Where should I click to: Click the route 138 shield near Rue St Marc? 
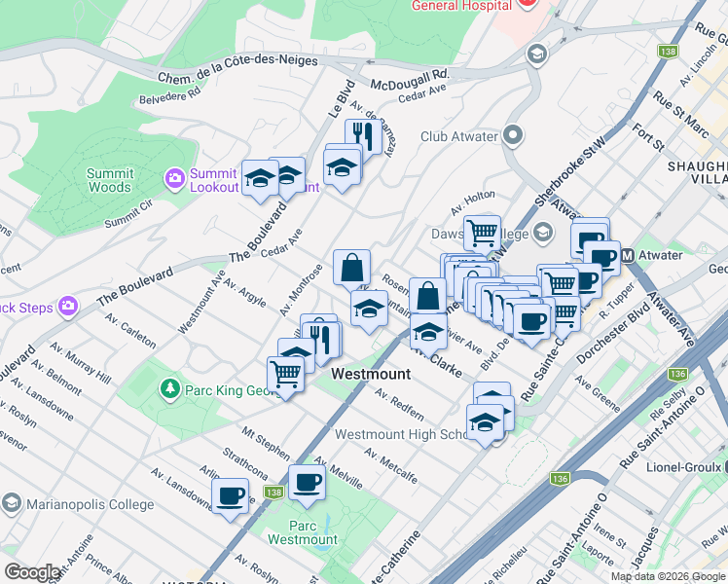[668, 51]
